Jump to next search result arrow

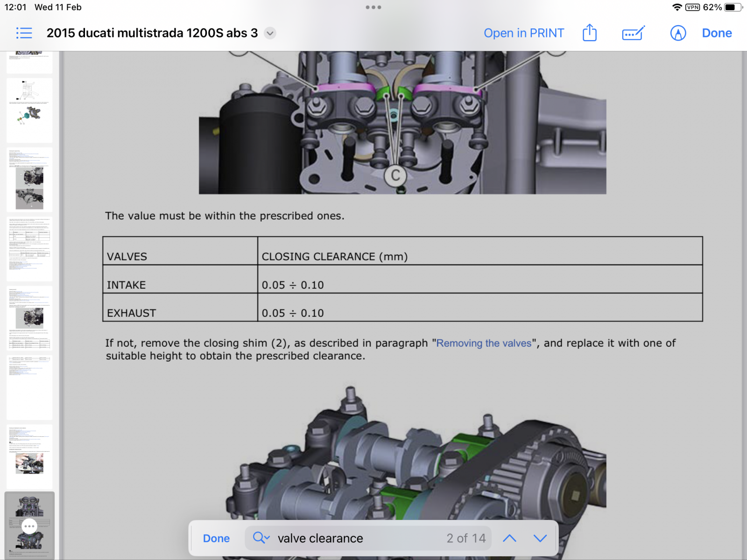pyautogui.click(x=540, y=538)
